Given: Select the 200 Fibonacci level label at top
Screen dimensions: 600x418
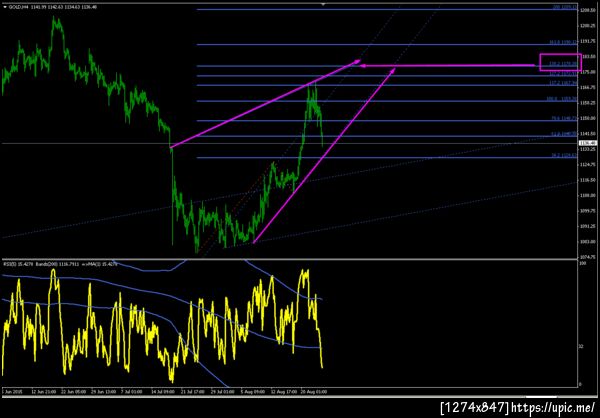Looking at the screenshot, I should point(565,7).
